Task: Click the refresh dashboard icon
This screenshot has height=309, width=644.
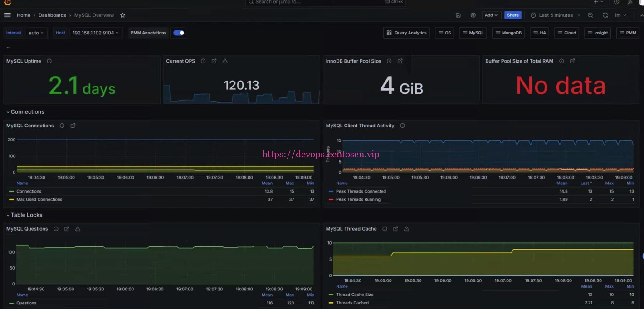Action: pos(605,15)
